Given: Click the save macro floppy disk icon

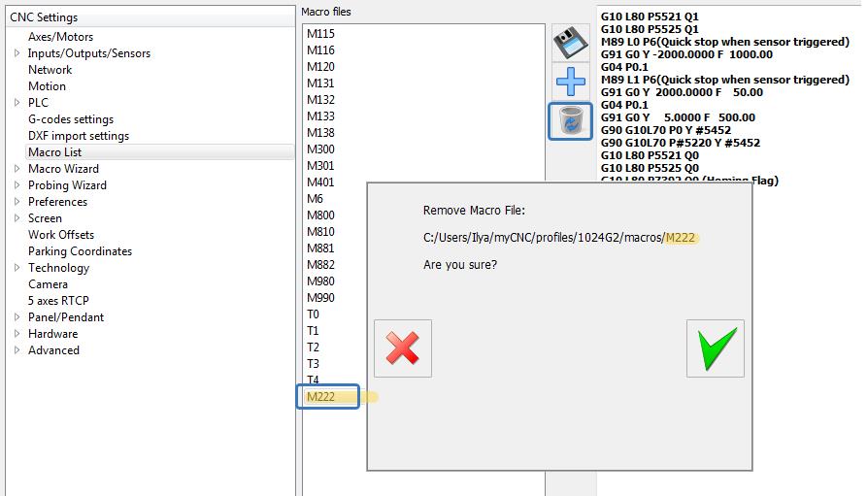Looking at the screenshot, I should (x=571, y=44).
